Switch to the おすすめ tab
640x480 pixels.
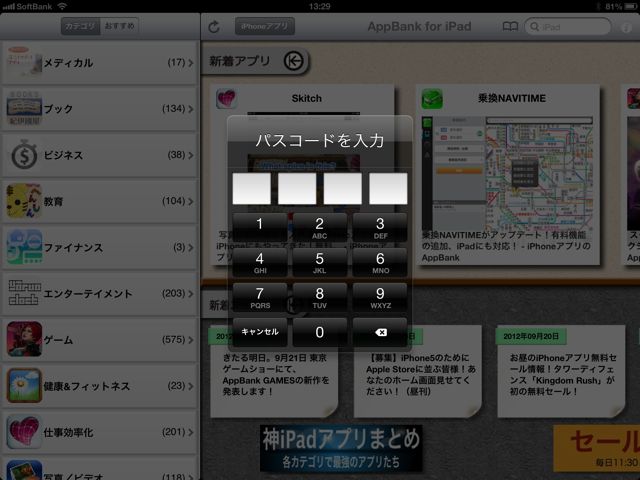point(120,26)
